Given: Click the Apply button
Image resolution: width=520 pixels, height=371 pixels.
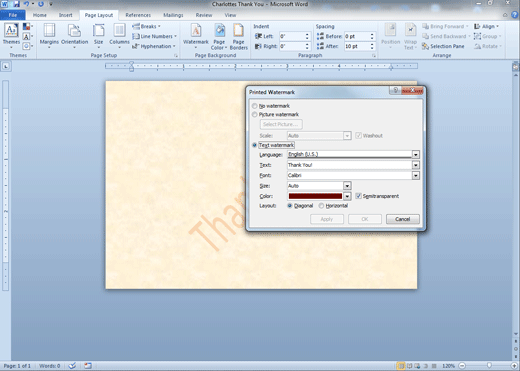Looking at the screenshot, I should tap(327, 219).
